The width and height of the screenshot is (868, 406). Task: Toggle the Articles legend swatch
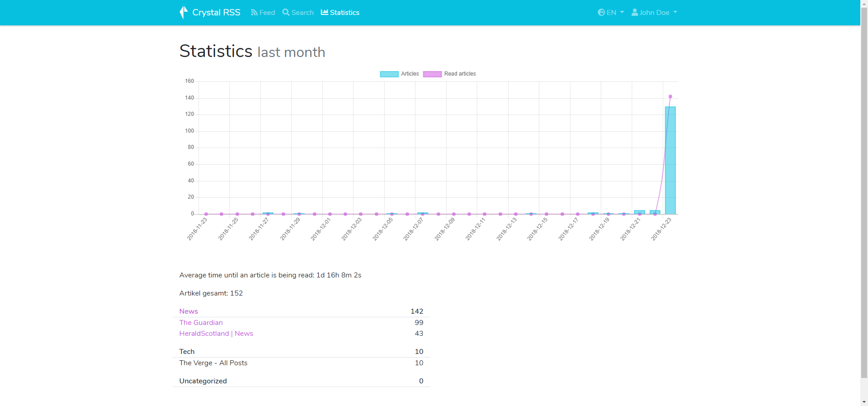pos(389,74)
